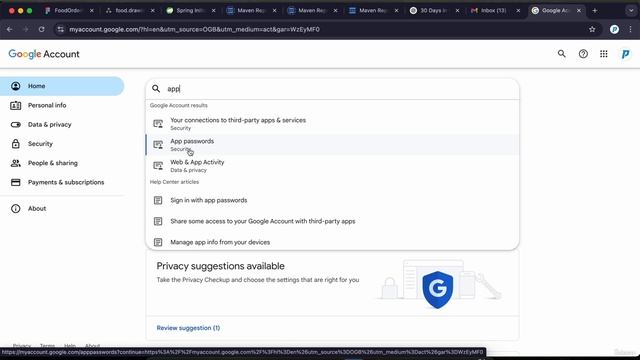Switch to the food.draw browser tab
This screenshot has height=360, width=640.
click(129, 11)
